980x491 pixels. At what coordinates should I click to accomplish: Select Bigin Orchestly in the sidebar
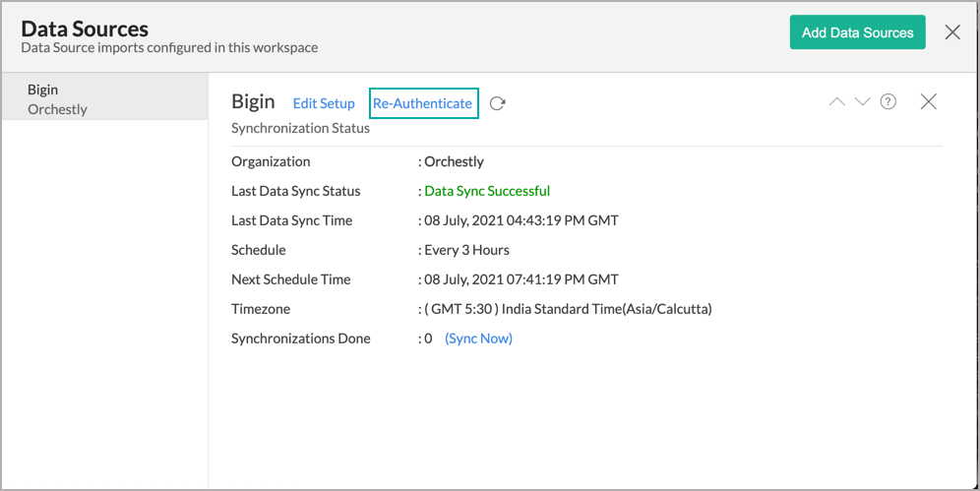[x=105, y=96]
